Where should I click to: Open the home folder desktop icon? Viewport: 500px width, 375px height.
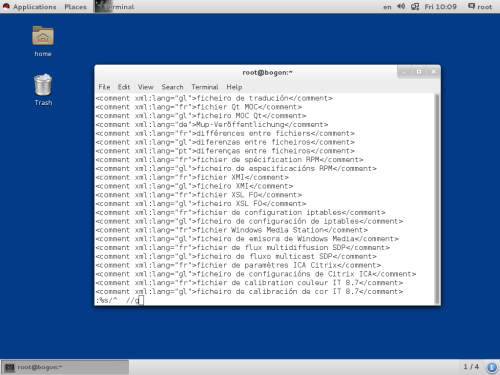43,36
